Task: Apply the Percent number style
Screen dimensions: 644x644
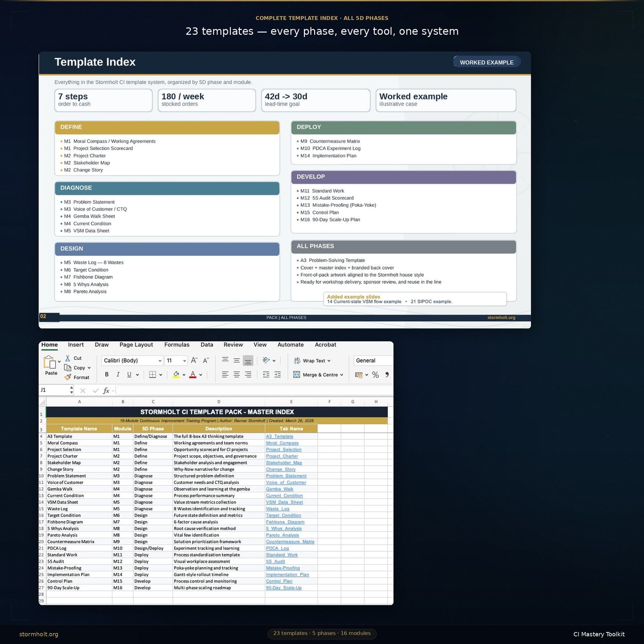Action: click(376, 374)
